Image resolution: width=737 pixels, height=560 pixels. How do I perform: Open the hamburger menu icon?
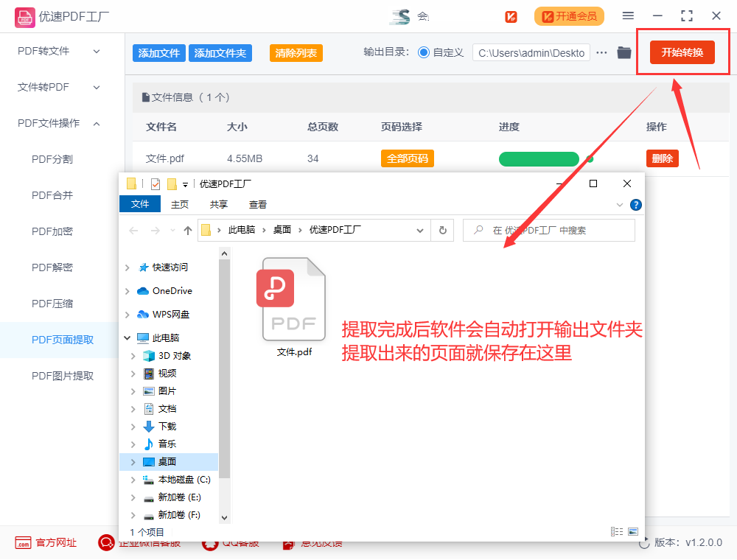pos(628,16)
